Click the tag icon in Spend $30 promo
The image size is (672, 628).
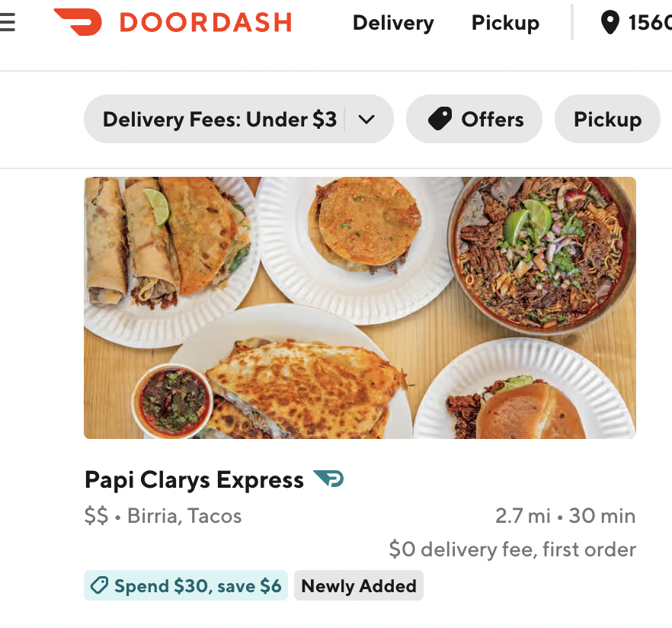click(x=99, y=585)
